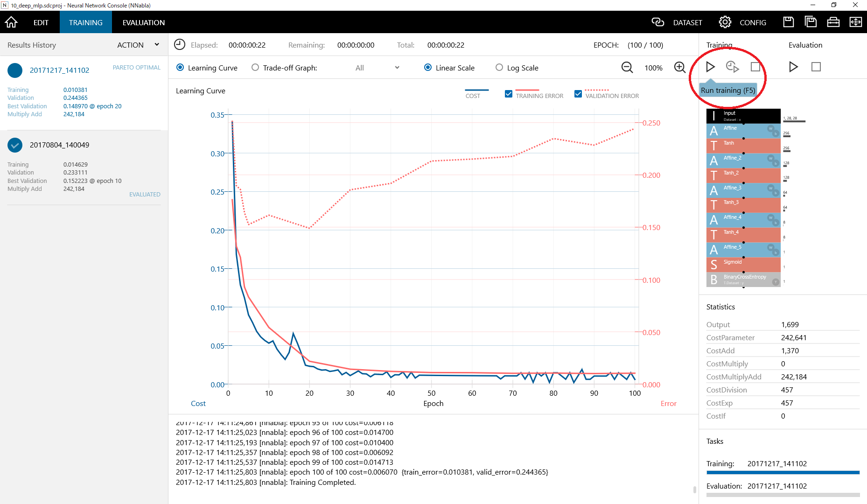Switch to the EVALUATION tab

point(143,22)
